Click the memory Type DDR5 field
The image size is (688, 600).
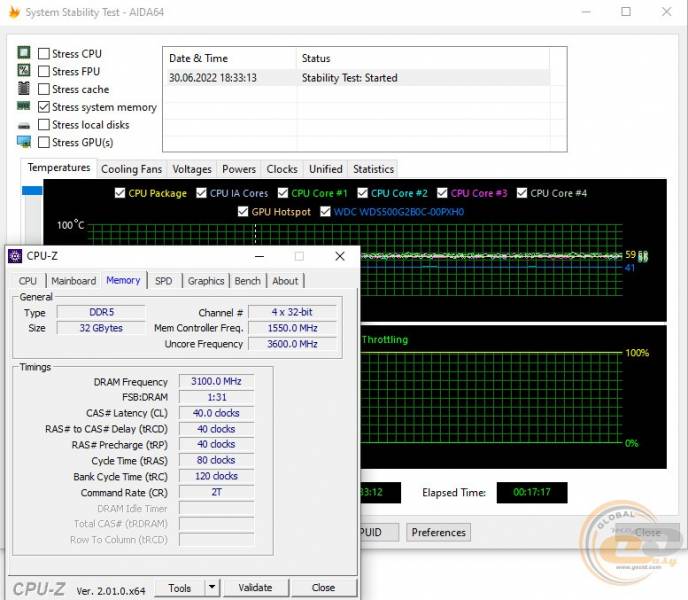(101, 312)
